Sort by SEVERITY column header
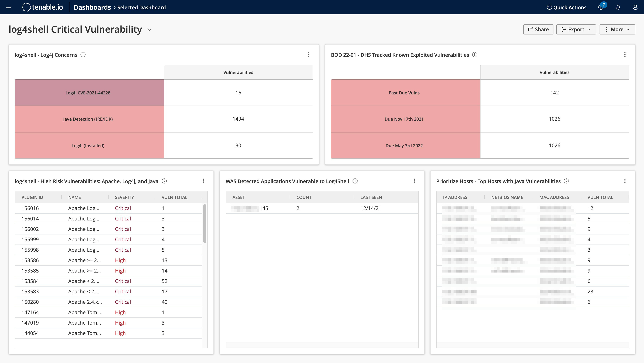The image size is (644, 363). pyautogui.click(x=124, y=197)
